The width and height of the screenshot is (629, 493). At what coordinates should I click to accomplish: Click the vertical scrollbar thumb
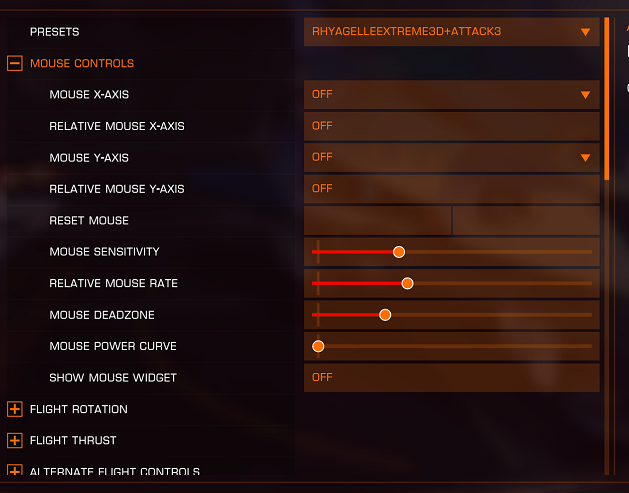click(x=607, y=99)
